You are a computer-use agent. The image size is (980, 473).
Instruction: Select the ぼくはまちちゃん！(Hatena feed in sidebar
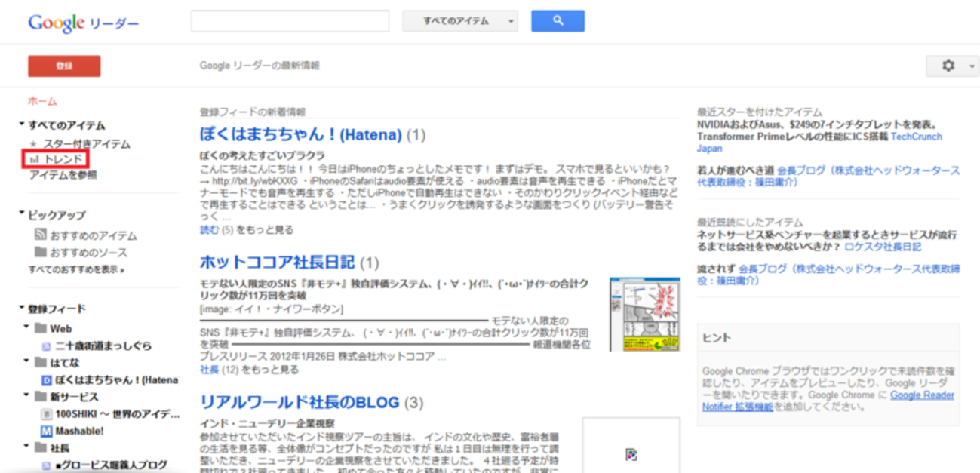click(116, 379)
